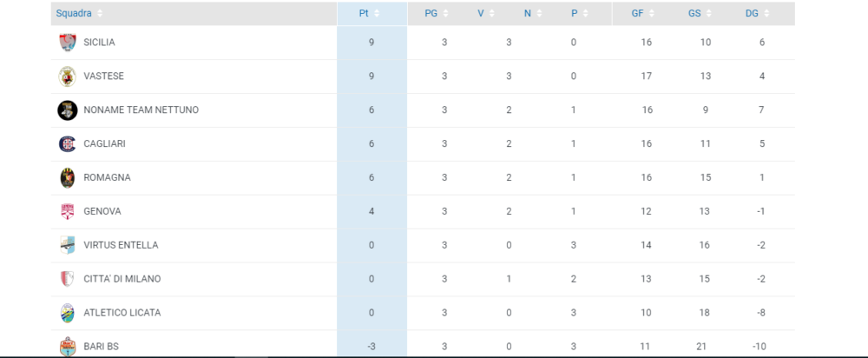Click the Bari BS team badge
The image size is (868, 358).
[x=67, y=347]
